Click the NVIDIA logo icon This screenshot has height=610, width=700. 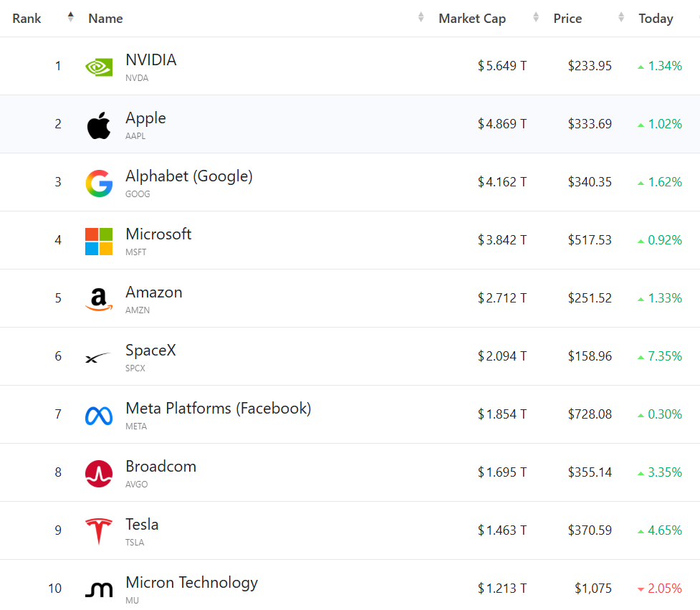tap(99, 67)
